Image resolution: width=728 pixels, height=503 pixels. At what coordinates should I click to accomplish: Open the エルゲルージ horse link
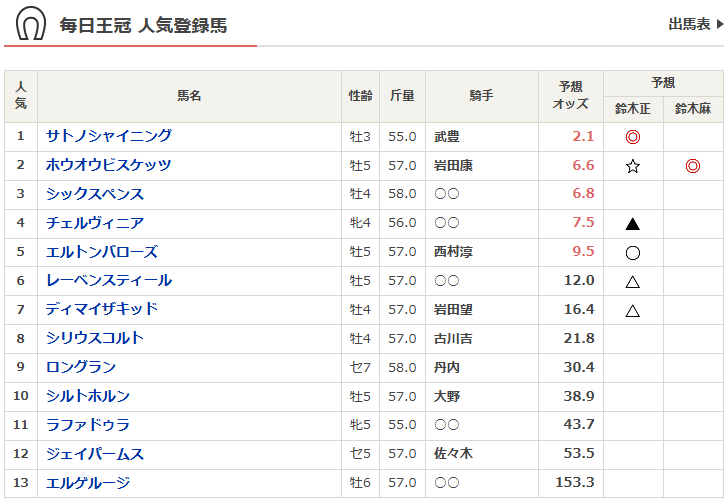coord(88,483)
